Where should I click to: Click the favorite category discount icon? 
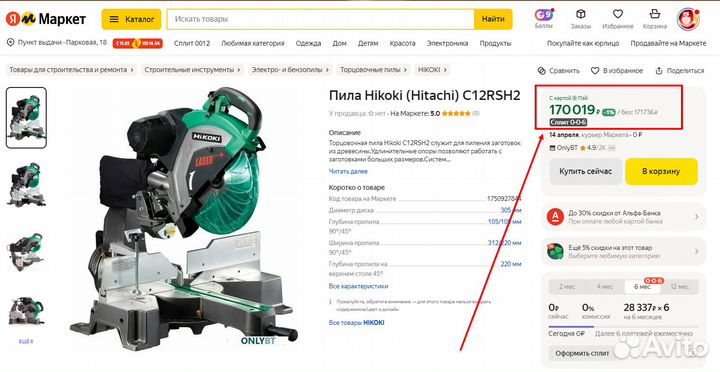click(556, 251)
